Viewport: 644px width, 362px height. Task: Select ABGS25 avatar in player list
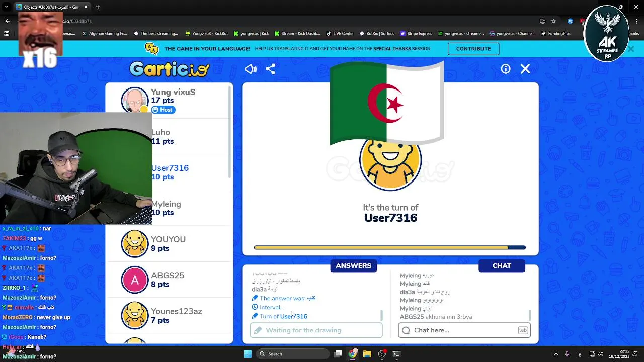coord(135,280)
